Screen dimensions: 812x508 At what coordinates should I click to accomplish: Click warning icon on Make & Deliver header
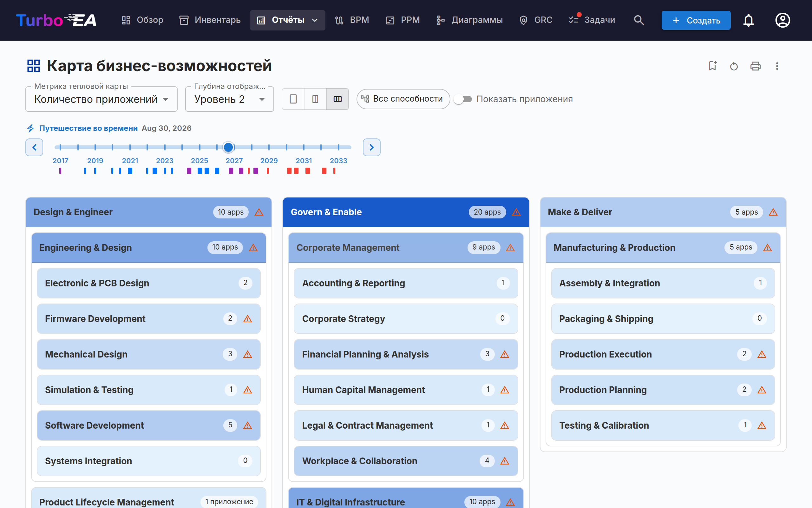coord(773,212)
